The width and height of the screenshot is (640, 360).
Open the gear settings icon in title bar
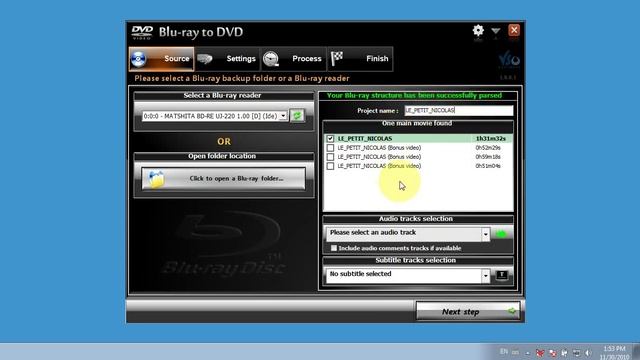point(478,31)
